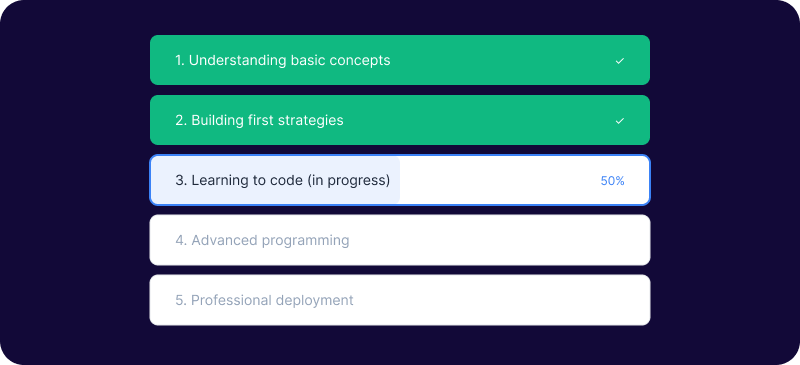
Task: Click the 50% progress label
Action: [612, 181]
